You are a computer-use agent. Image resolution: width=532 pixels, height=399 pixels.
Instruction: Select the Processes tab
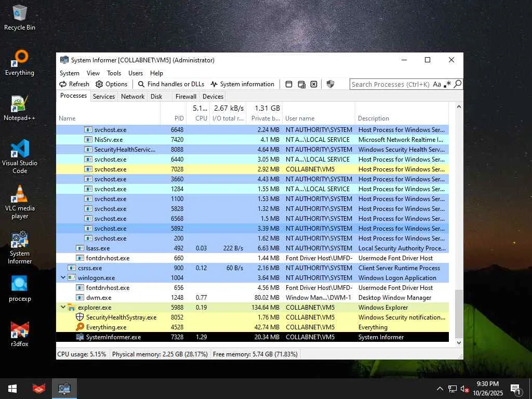[x=73, y=96]
